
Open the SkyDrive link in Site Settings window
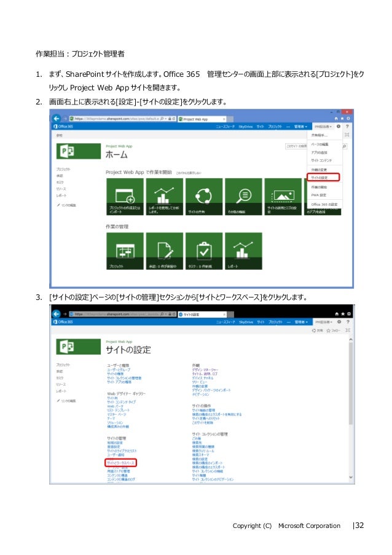point(246,321)
